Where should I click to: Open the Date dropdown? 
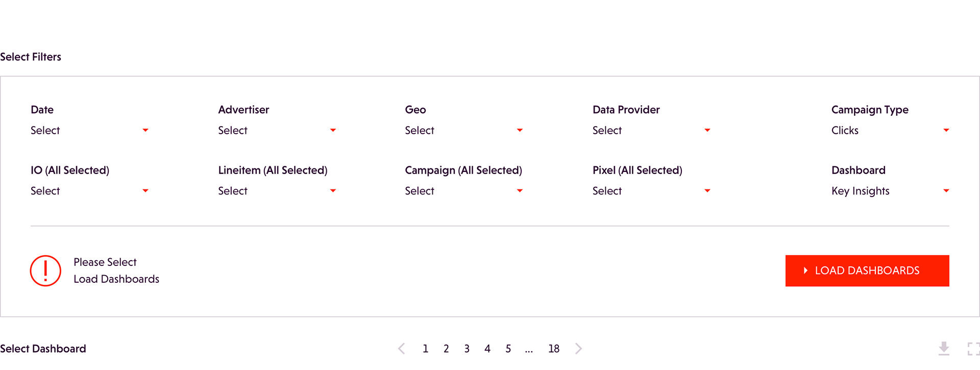(90, 131)
